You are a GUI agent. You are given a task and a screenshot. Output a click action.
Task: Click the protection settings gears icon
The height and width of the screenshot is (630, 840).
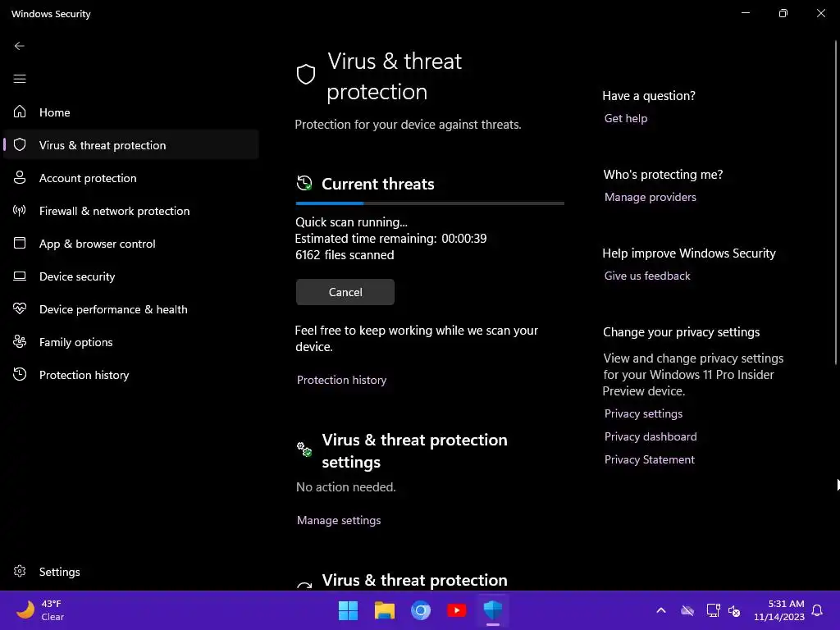(x=304, y=449)
